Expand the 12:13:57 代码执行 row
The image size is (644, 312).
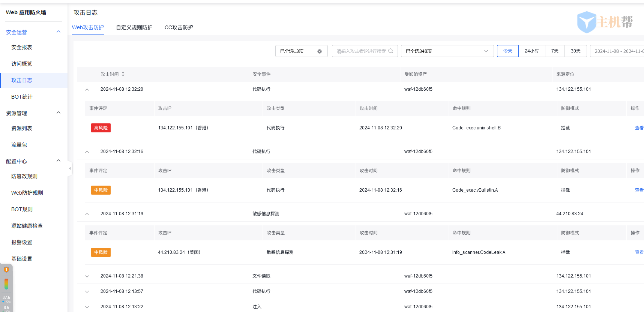coord(87,292)
